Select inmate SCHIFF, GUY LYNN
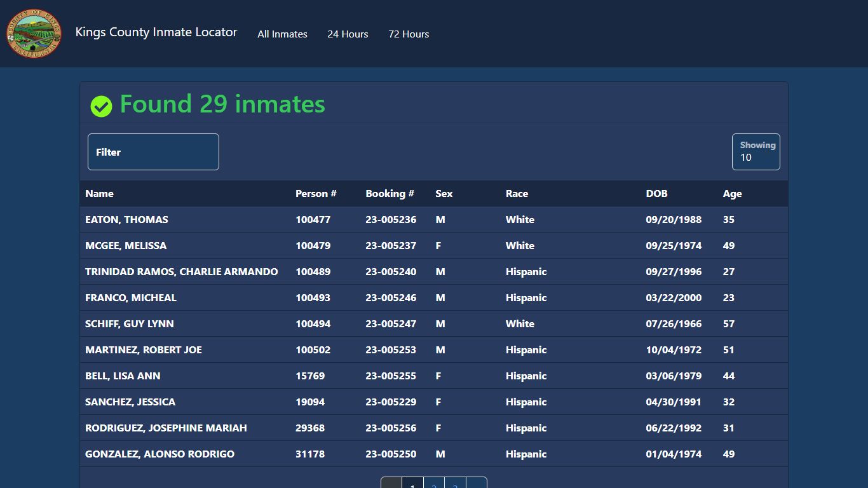 (130, 324)
